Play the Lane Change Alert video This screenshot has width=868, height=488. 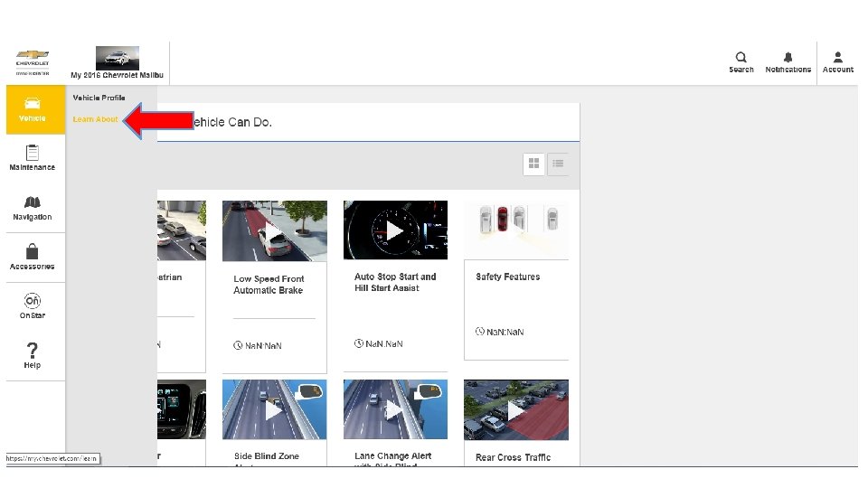pyautogui.click(x=395, y=409)
